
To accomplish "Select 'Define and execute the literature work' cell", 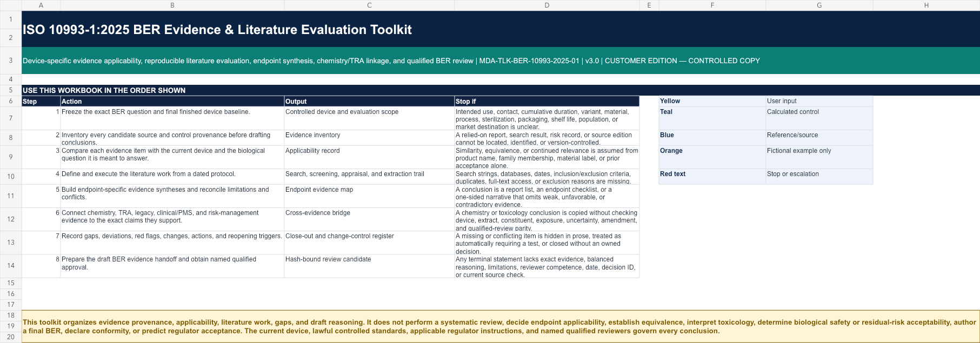I will pyautogui.click(x=172, y=177).
